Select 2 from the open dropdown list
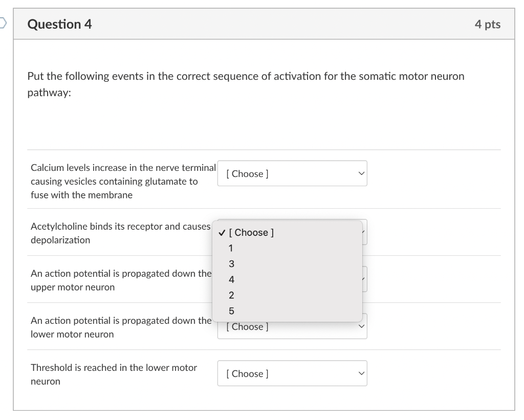 pyautogui.click(x=231, y=295)
